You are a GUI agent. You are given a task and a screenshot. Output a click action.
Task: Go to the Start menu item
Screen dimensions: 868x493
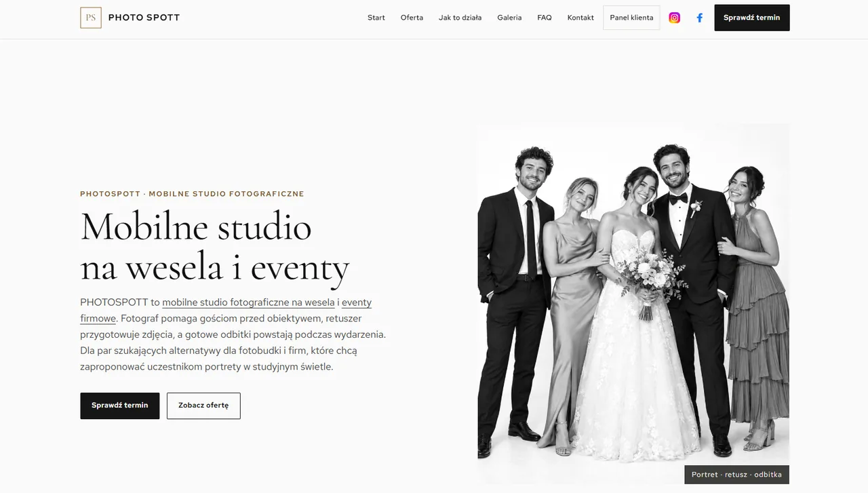376,18
